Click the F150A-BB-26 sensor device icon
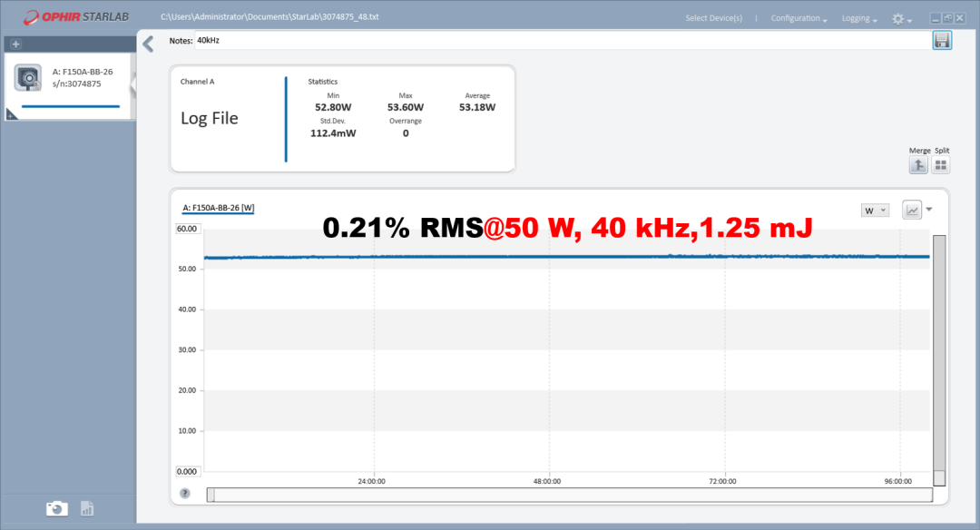The height and width of the screenshot is (530, 980). click(28, 78)
